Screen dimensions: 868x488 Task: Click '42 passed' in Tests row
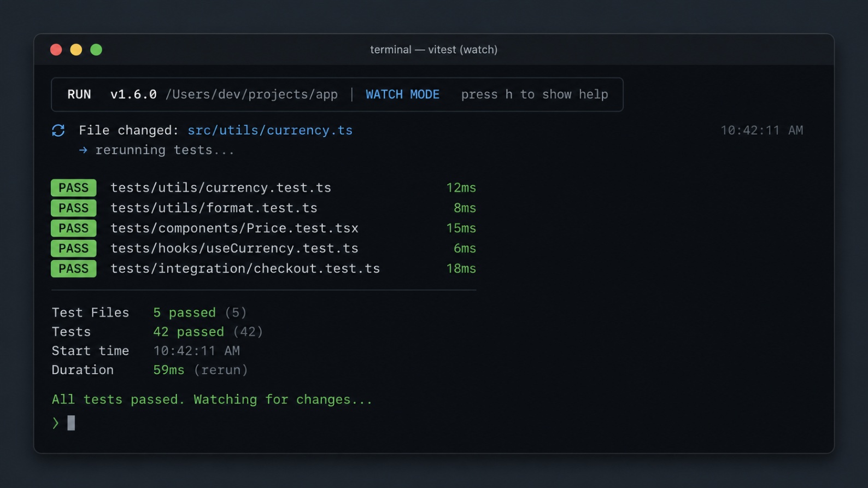click(x=189, y=332)
